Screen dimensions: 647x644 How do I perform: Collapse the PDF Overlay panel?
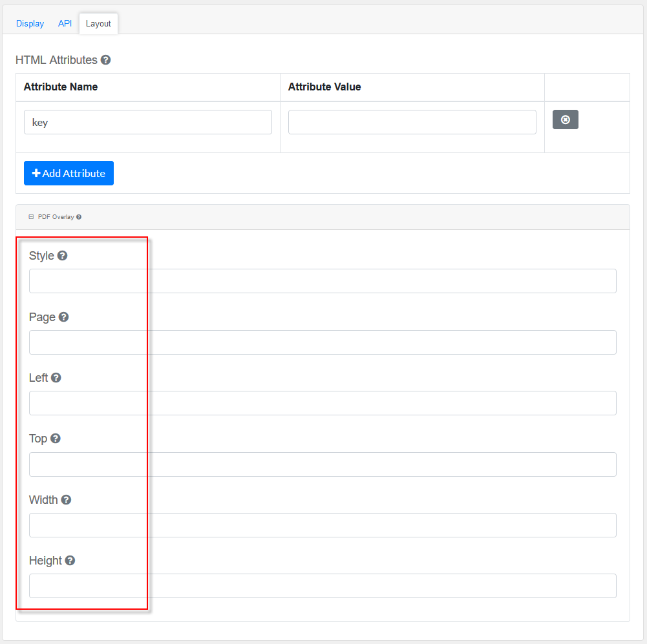[x=31, y=217]
